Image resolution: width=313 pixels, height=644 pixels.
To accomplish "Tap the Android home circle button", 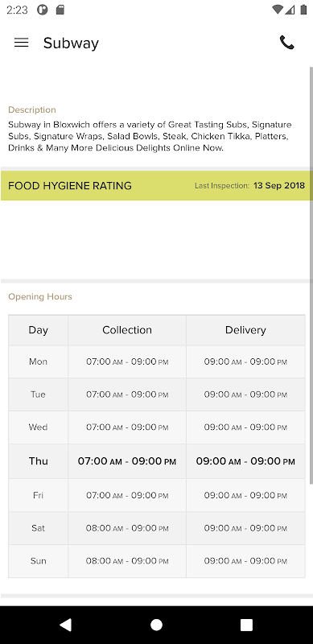I will 156,625.
